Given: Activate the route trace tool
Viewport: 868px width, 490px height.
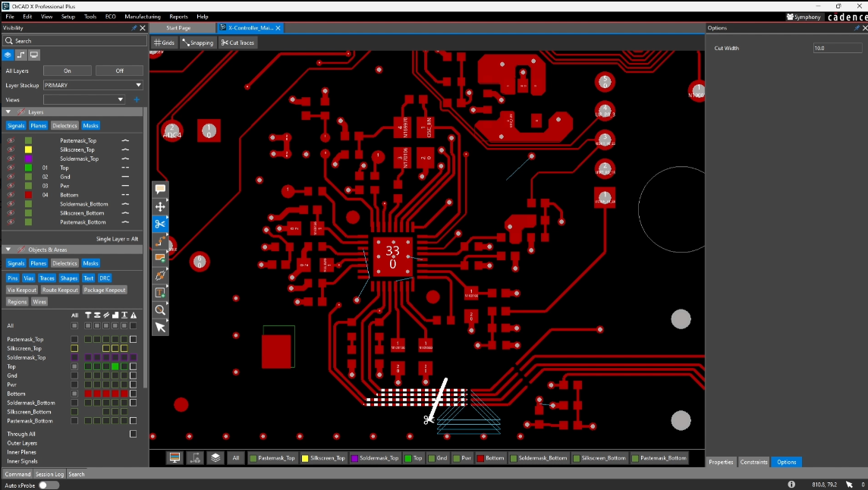Looking at the screenshot, I should tap(160, 241).
